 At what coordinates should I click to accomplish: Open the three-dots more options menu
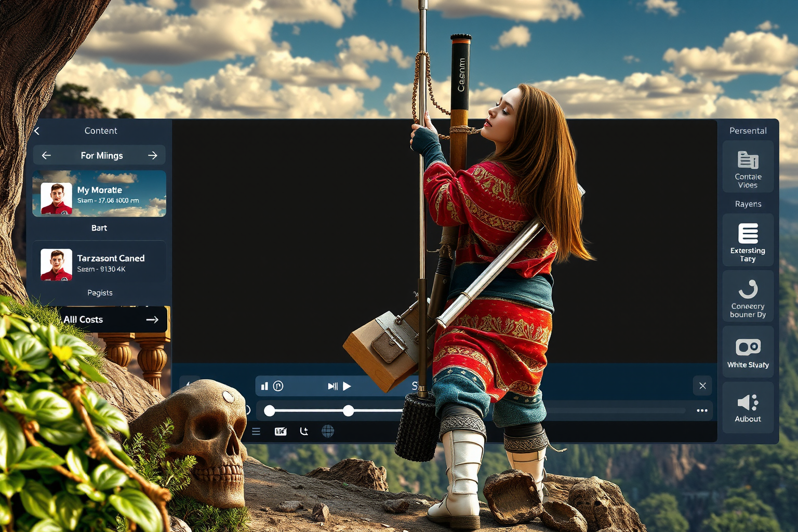pos(702,410)
